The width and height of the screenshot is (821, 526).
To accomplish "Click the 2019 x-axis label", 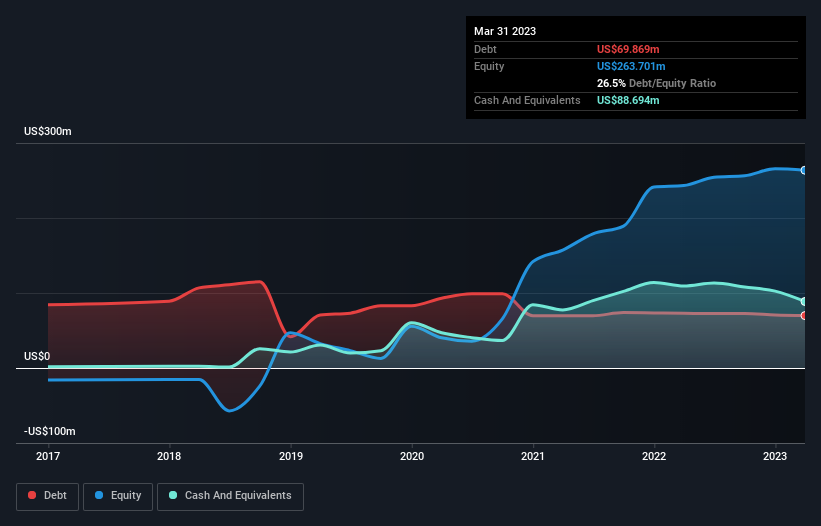I will coord(291,456).
